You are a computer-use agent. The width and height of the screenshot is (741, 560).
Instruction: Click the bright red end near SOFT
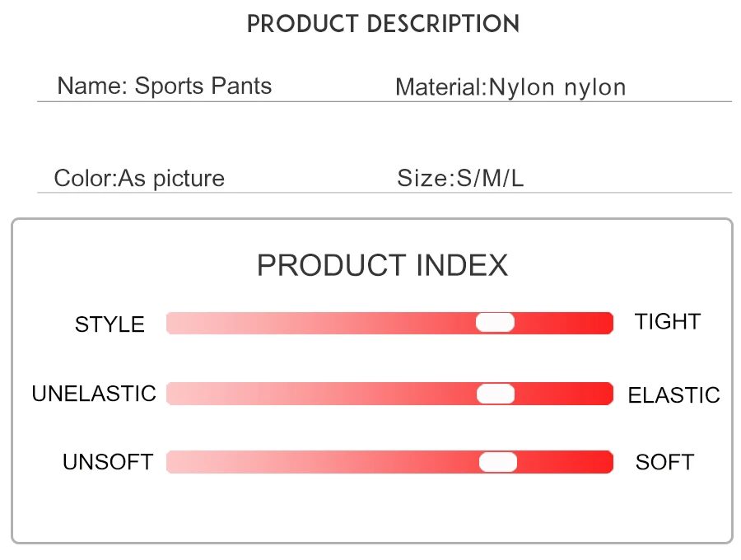pos(603,462)
